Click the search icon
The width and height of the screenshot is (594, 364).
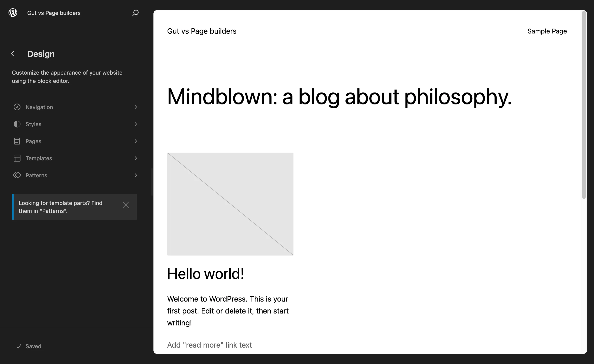[135, 13]
